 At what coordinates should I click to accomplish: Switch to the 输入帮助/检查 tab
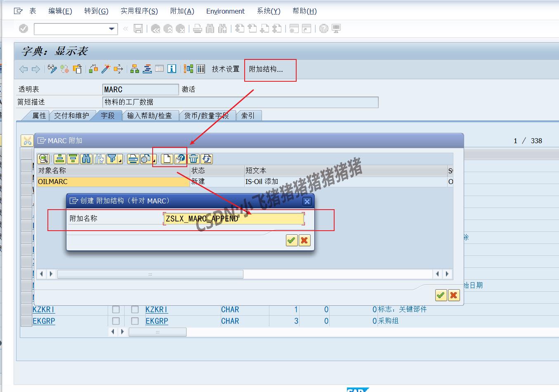pyautogui.click(x=151, y=116)
